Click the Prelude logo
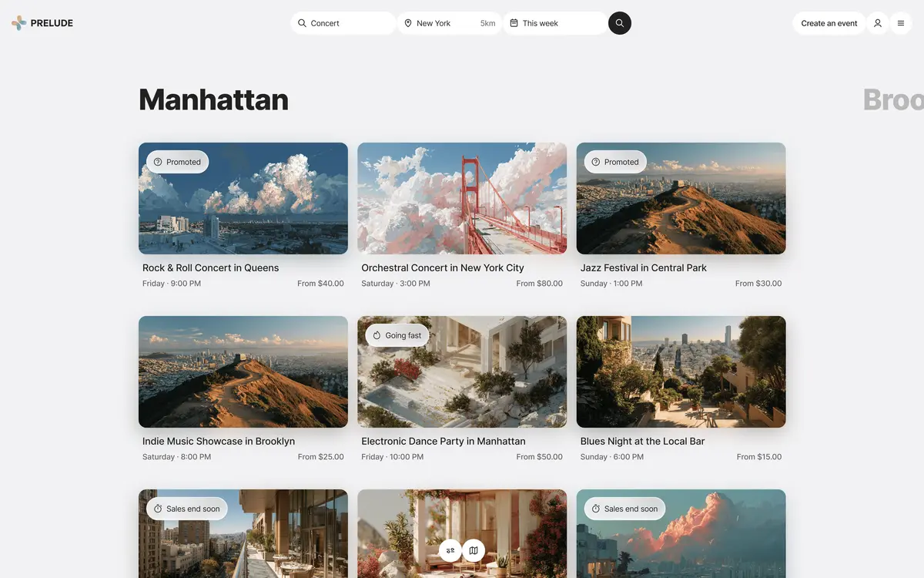924x578 pixels. 40,22
